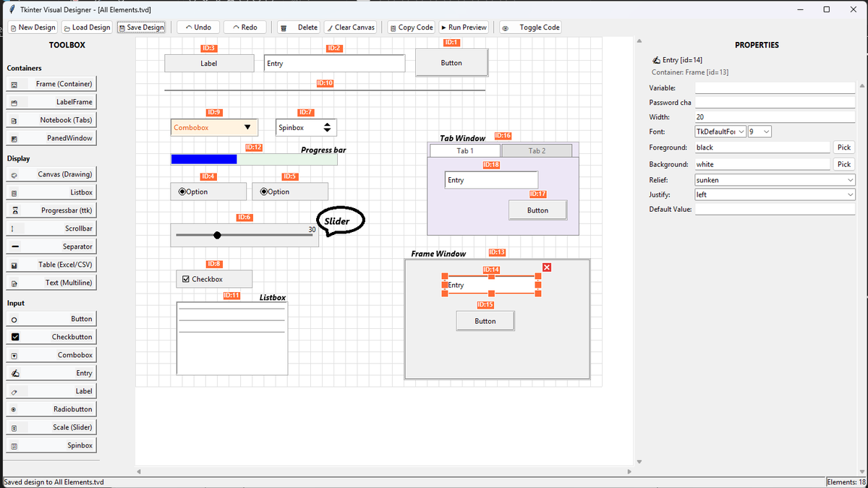Click the LabelFrame toolbox icon
The width and height of the screenshot is (868, 488).
tap(14, 103)
